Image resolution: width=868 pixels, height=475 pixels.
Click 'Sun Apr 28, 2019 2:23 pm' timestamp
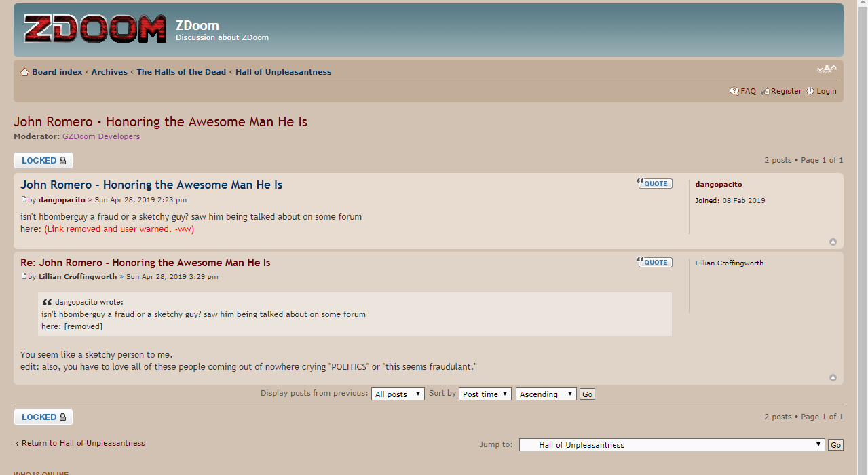point(140,200)
